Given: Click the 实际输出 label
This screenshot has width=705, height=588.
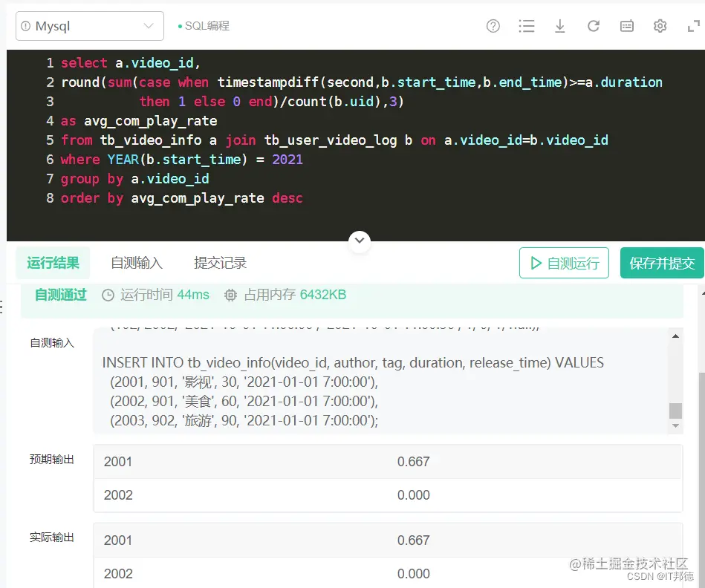Looking at the screenshot, I should point(52,538).
